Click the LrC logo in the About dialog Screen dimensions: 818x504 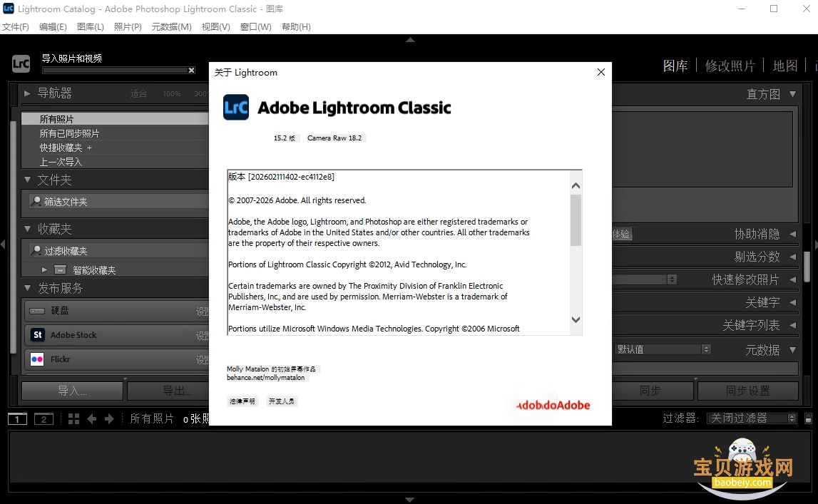point(236,108)
